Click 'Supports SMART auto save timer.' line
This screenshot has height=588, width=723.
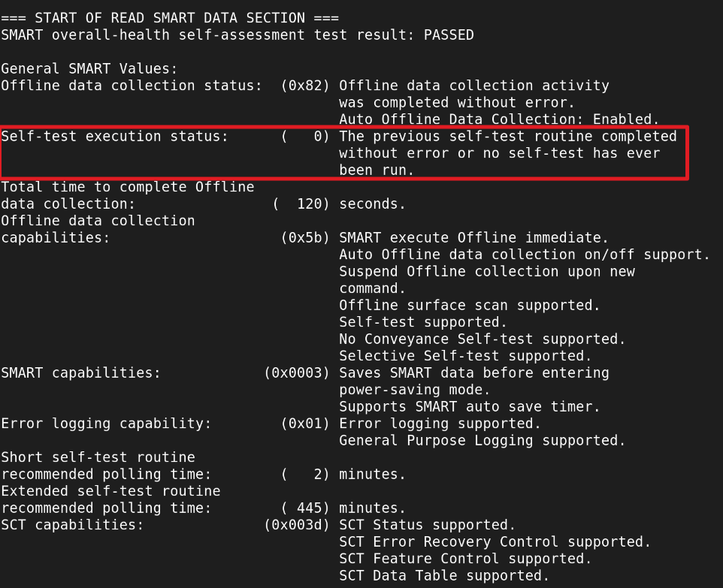470,406
